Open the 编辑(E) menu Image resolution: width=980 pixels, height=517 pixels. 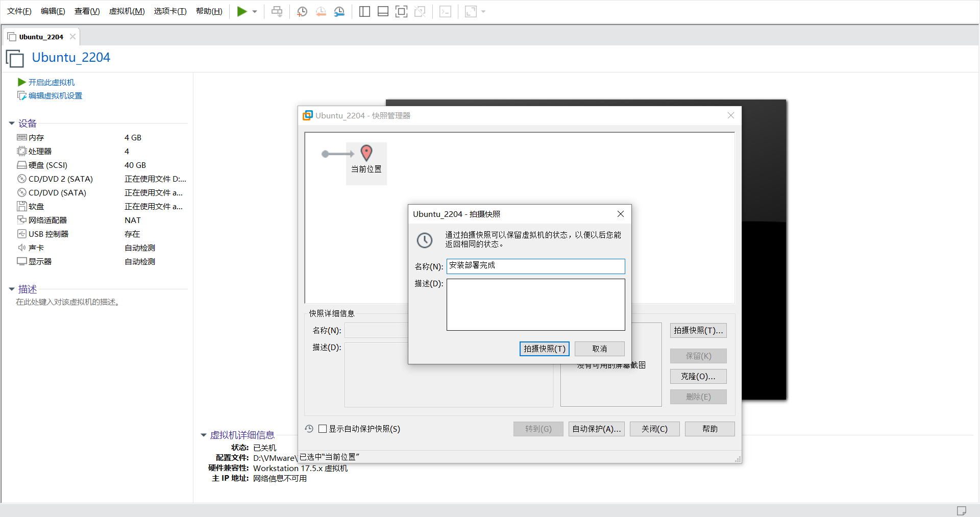[x=53, y=11]
